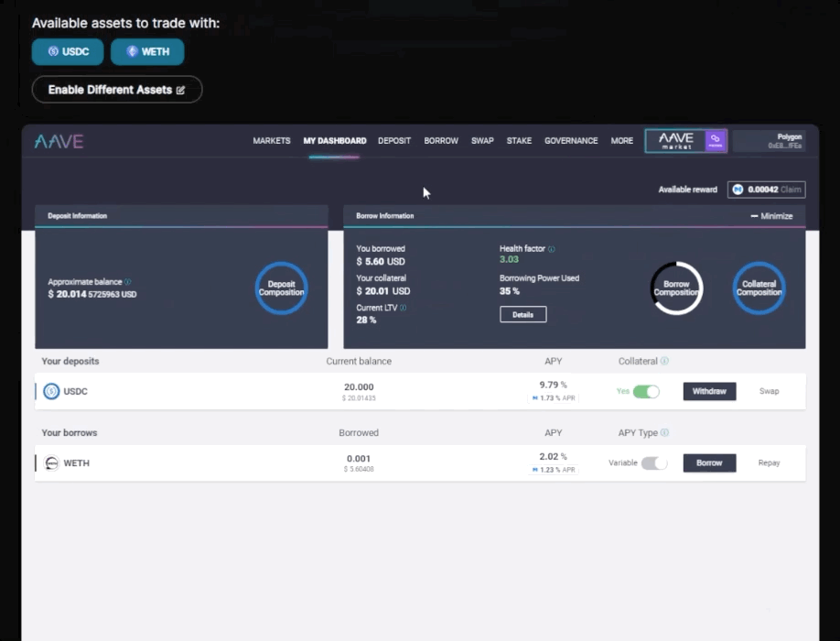Select the USDC asset chip
Viewport: 840px width, 641px height.
tap(68, 52)
